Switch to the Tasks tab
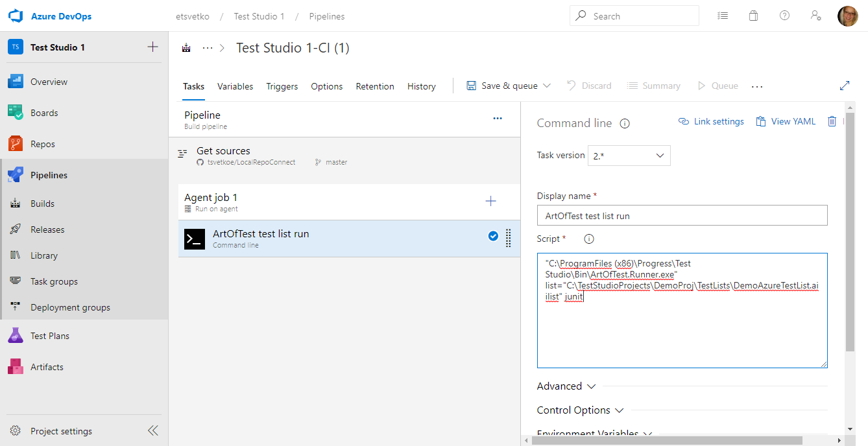 tap(193, 86)
